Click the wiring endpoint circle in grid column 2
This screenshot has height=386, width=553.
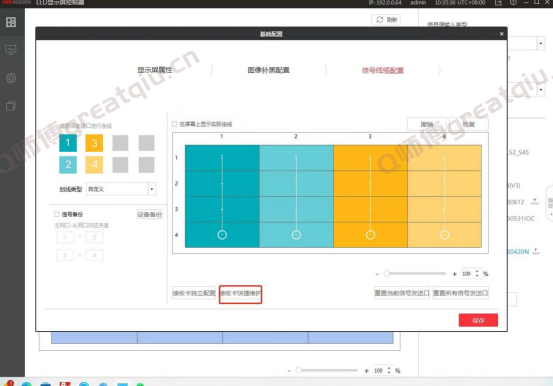click(x=296, y=235)
